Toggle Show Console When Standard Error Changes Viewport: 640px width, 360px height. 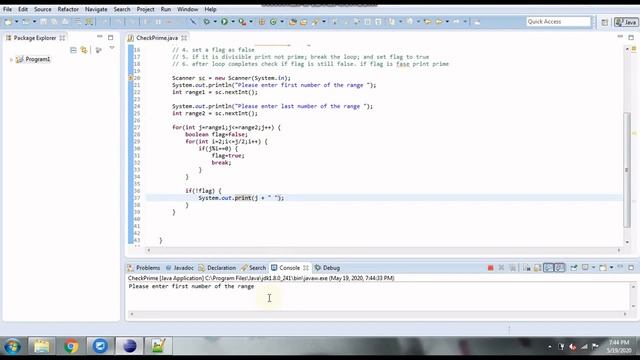[x=560, y=268]
